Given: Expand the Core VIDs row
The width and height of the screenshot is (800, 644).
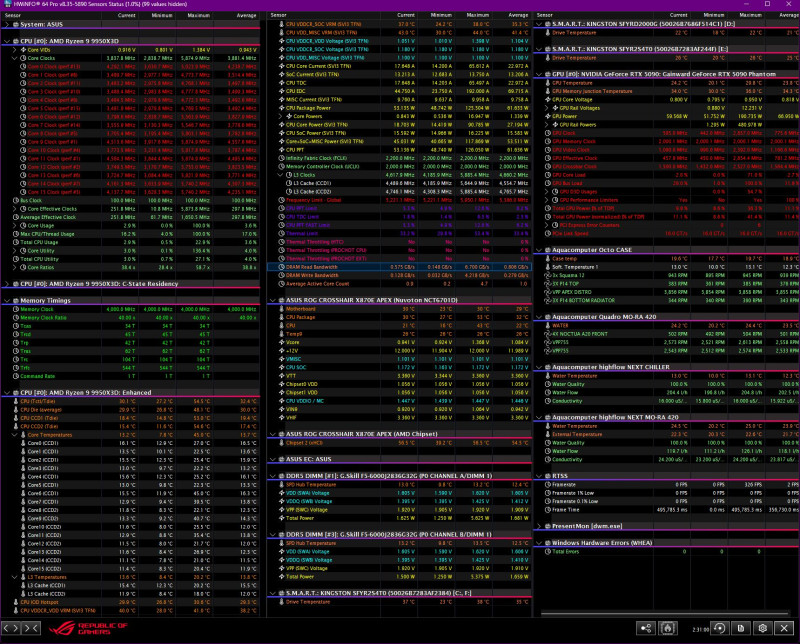Looking at the screenshot, I should (x=15, y=50).
